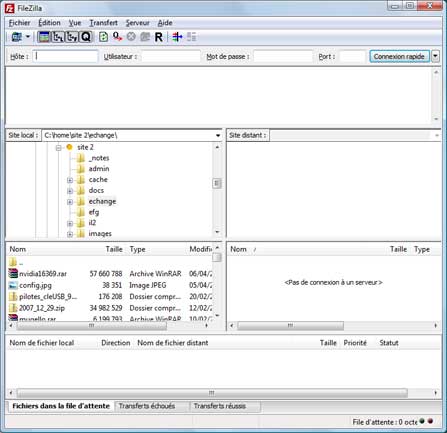This screenshot has height=433, width=447.
Task: Select the file 2007_12_29.zip
Action: click(x=42, y=308)
